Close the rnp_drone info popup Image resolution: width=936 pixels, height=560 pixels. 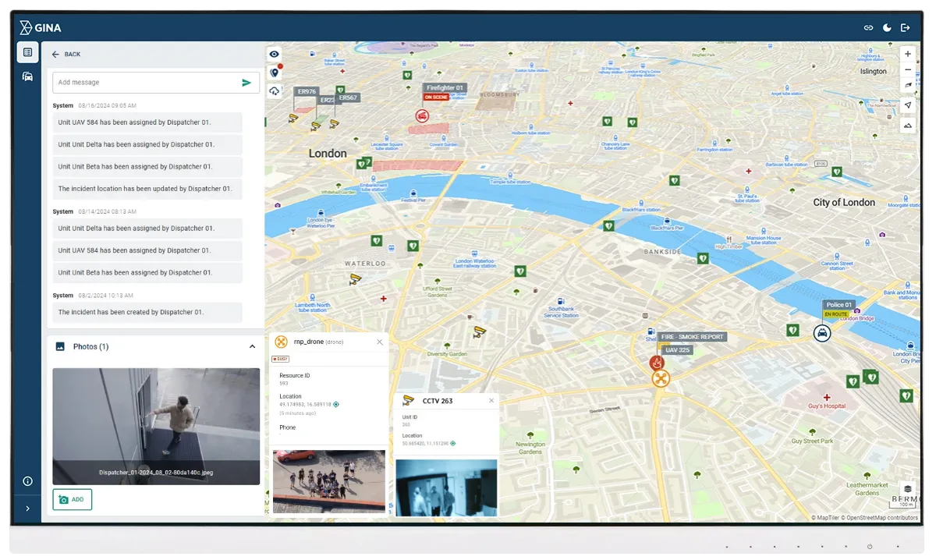pos(380,342)
